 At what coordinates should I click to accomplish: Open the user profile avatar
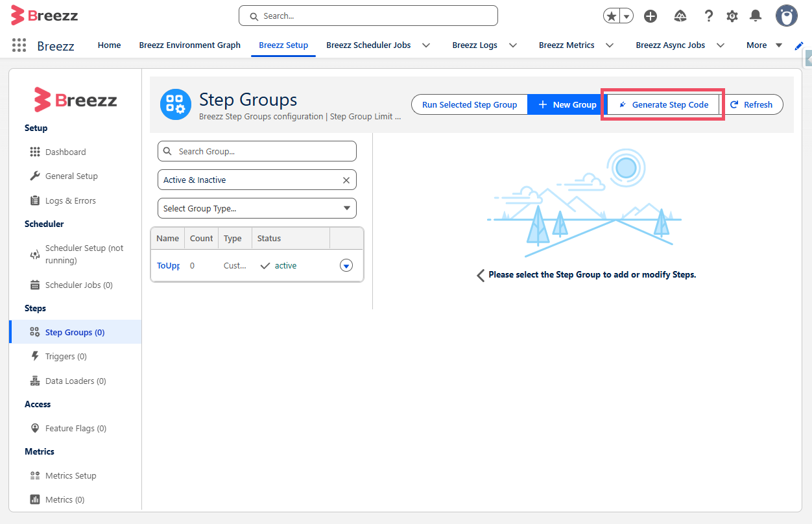[787, 16]
